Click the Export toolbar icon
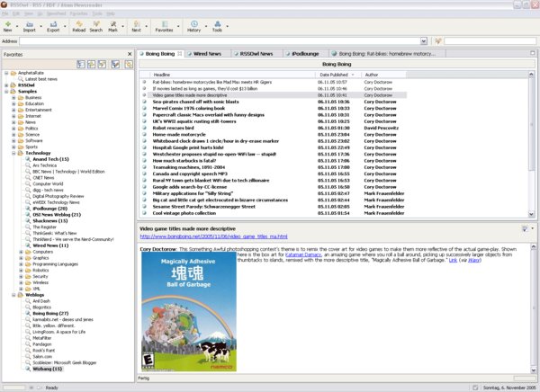This screenshot has height=392, width=540. 52,26
